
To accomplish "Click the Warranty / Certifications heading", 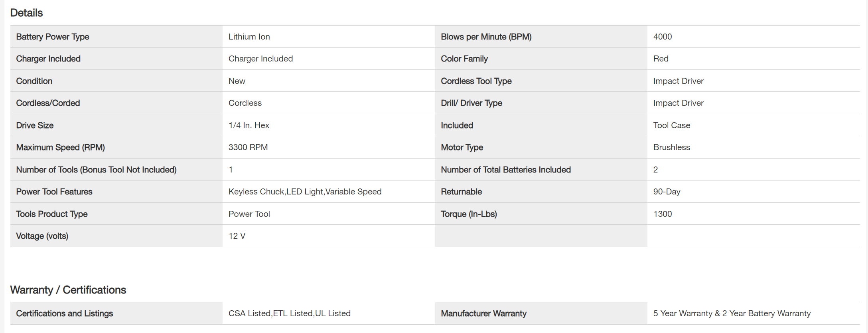I will (x=68, y=290).
